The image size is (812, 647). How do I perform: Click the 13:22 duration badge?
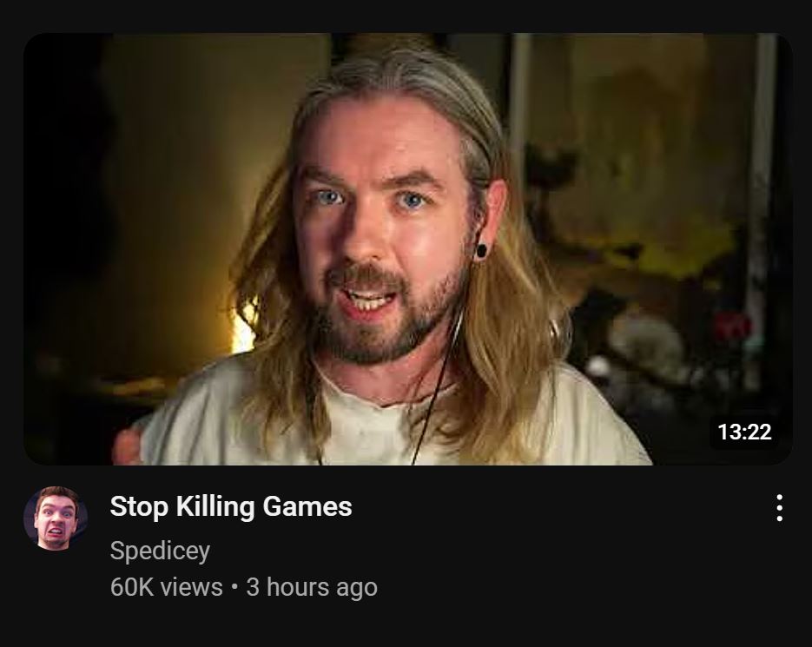744,432
